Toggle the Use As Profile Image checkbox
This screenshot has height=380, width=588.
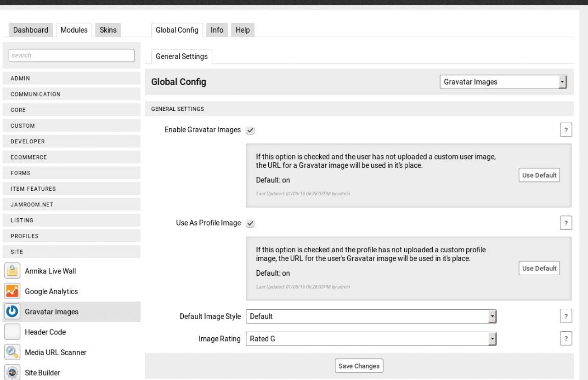coord(250,223)
